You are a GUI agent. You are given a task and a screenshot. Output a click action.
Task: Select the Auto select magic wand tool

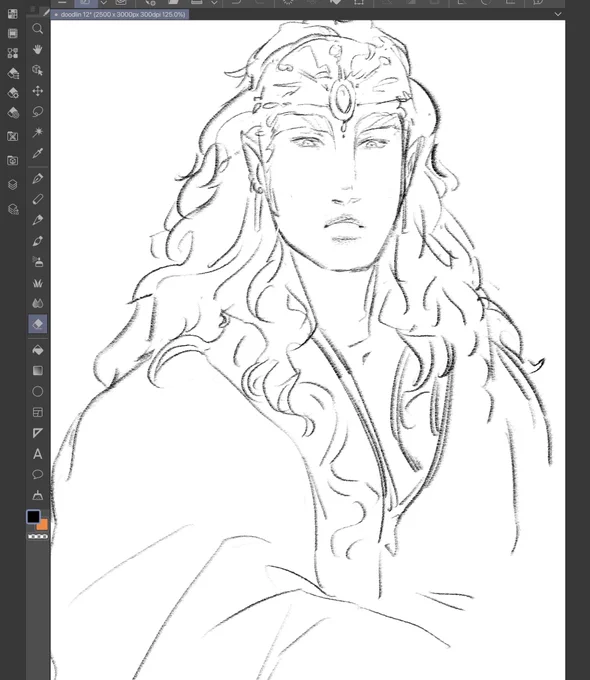(38, 132)
